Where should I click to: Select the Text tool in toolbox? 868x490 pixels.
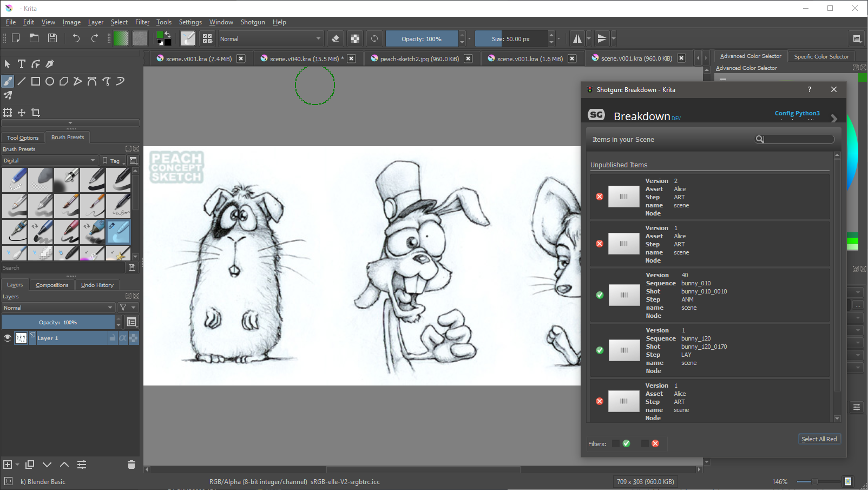click(22, 64)
